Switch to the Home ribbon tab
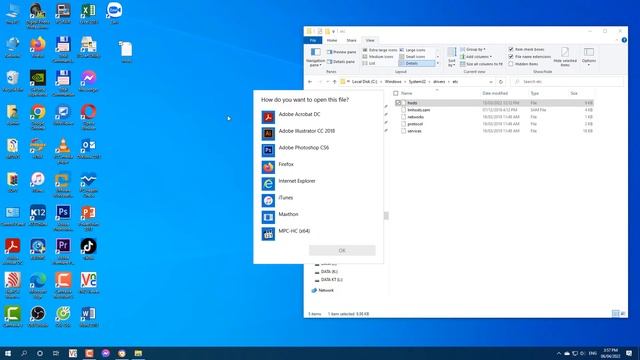Image resolution: width=640 pixels, height=360 pixels. [332, 40]
